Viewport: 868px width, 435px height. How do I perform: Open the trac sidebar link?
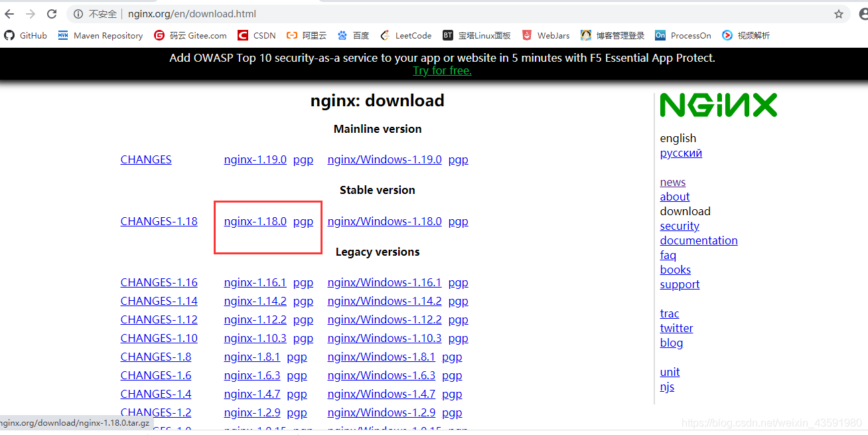(x=670, y=313)
